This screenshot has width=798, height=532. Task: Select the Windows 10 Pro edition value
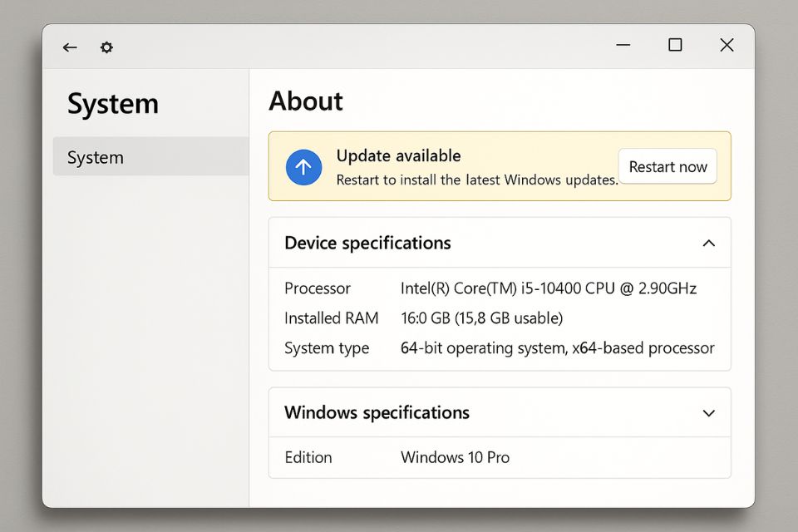(455, 458)
